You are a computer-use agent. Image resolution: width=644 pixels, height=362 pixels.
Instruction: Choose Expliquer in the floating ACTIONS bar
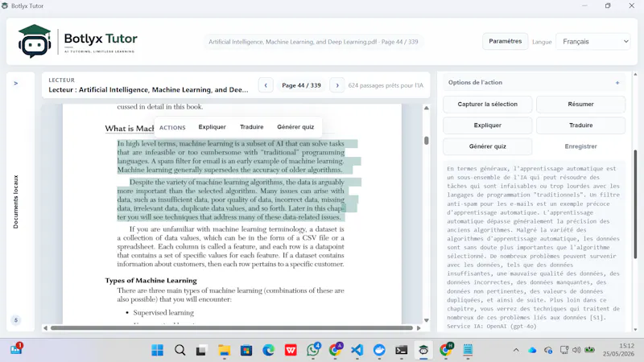point(212,127)
